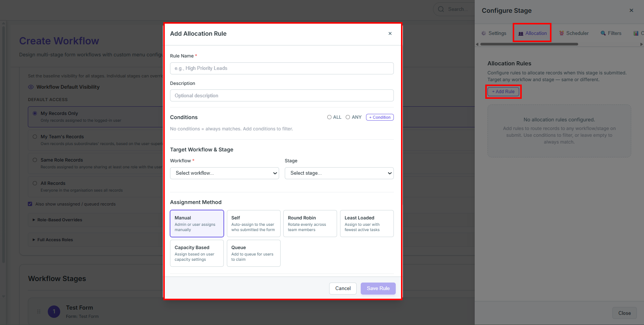
Task: Switch to the Scheduler tab
Action: point(574,33)
